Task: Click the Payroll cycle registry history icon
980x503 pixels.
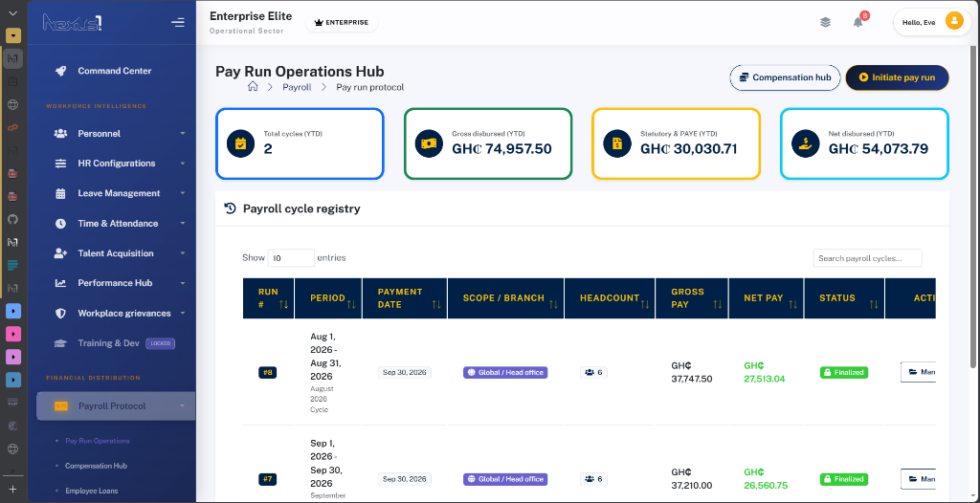Action: 230,208
